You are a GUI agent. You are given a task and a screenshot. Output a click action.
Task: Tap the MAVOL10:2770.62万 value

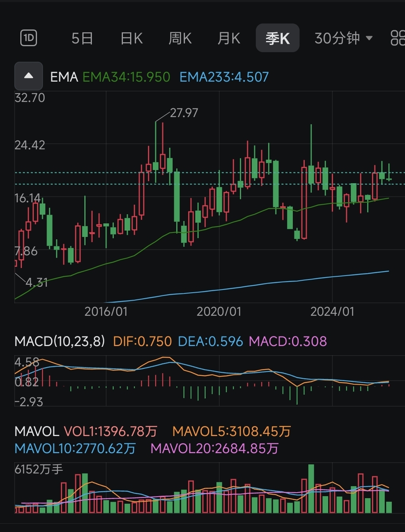[75, 449]
